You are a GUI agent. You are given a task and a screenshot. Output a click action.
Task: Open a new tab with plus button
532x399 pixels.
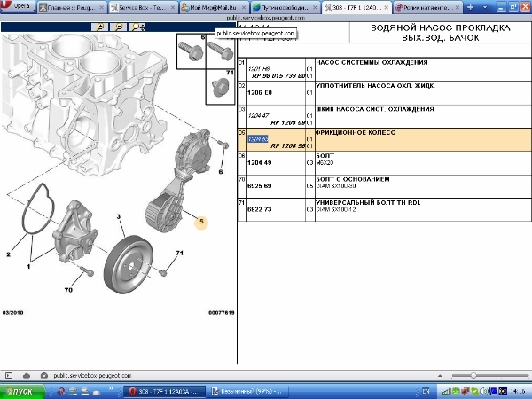470,7
